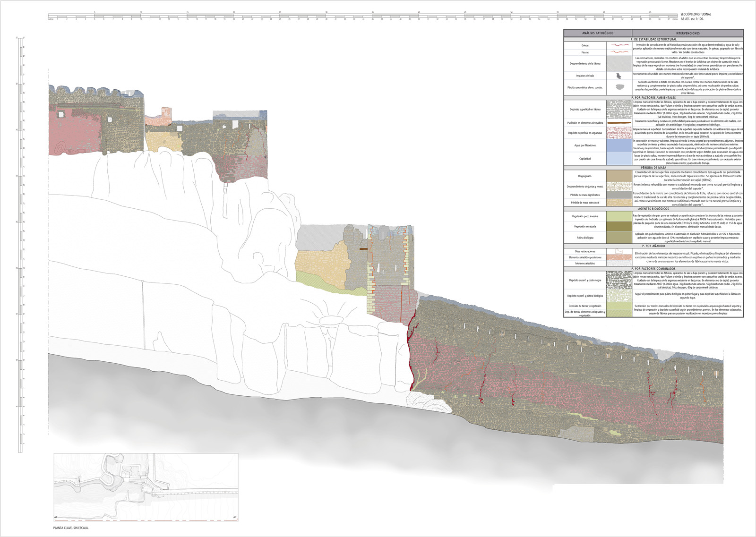
Task: Pick the Disgregación tan color swatch
Action: click(619, 176)
